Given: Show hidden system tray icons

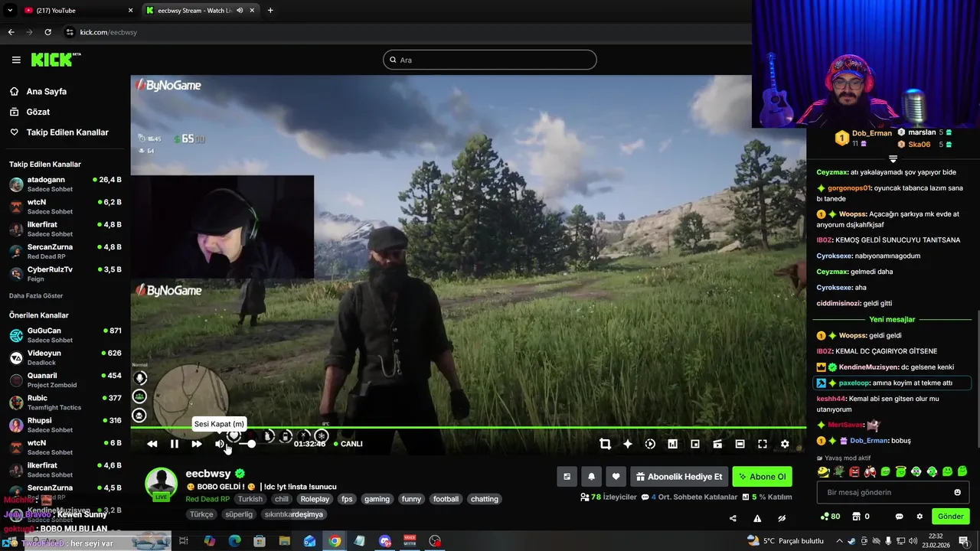Looking at the screenshot, I should (839, 541).
